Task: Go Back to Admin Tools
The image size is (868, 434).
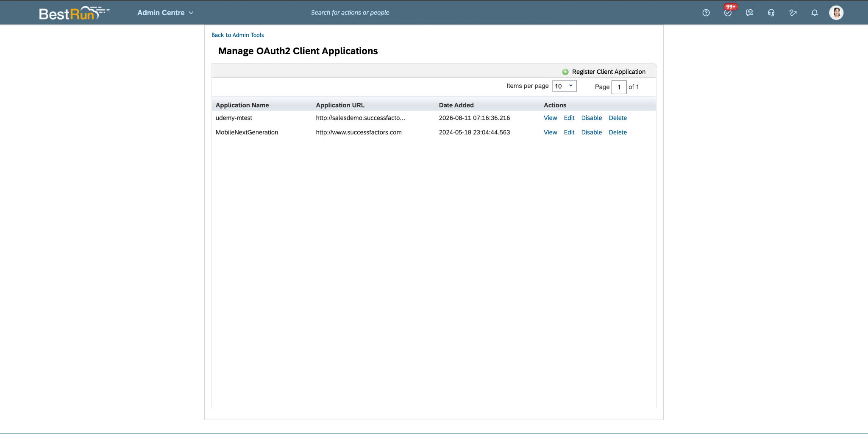Action: coord(237,35)
